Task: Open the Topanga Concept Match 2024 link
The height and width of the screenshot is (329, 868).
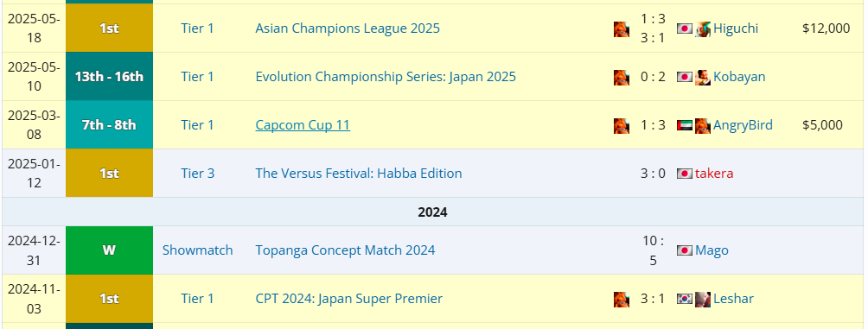Action: (x=345, y=250)
